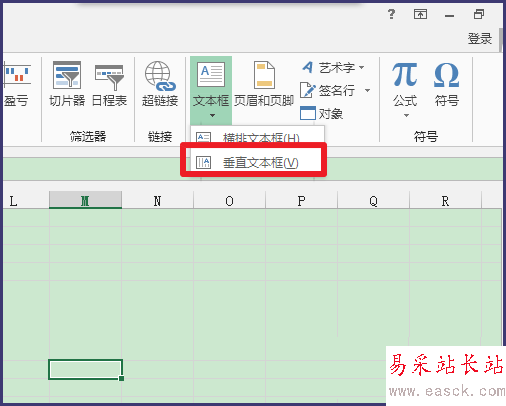
Task: Open the Help question mark
Action: click(391, 14)
